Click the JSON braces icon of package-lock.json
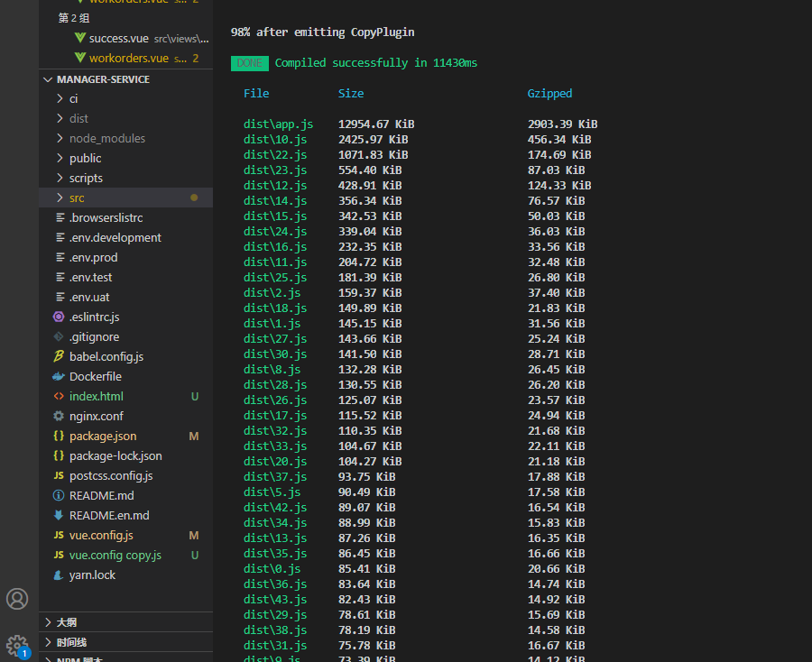Screen dimensions: 812x662 [59, 455]
